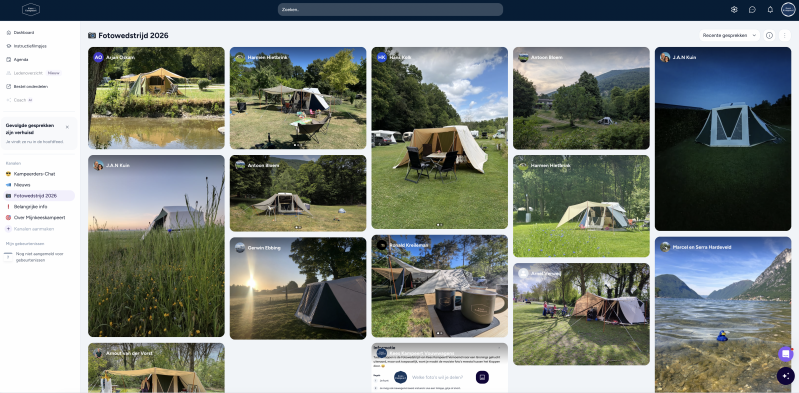
Task: Open the notifications bell
Action: (x=770, y=9)
